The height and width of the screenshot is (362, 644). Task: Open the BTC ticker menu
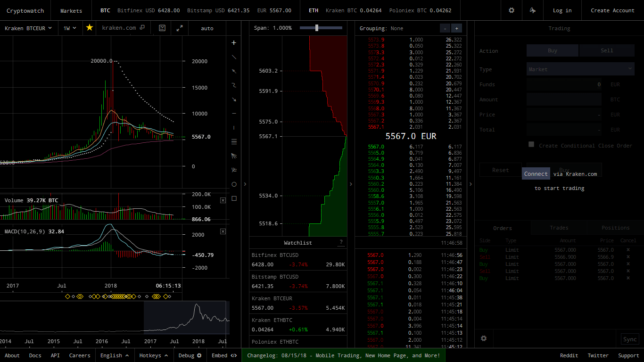105,10
